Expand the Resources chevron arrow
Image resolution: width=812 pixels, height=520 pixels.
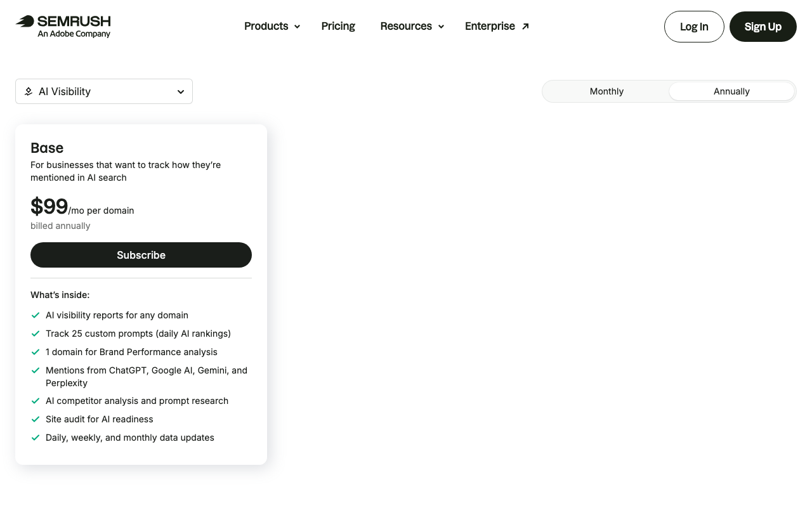click(441, 27)
